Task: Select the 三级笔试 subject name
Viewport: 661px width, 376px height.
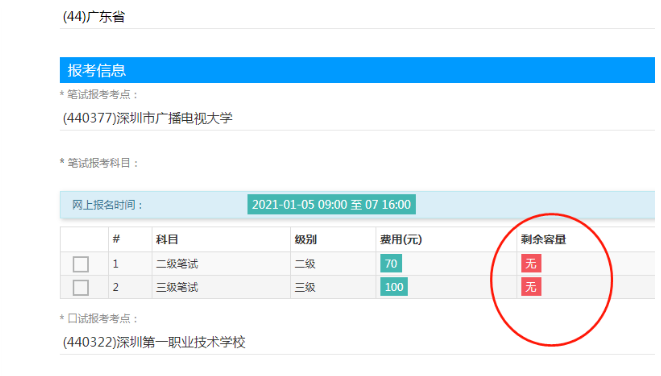Action: (177, 288)
